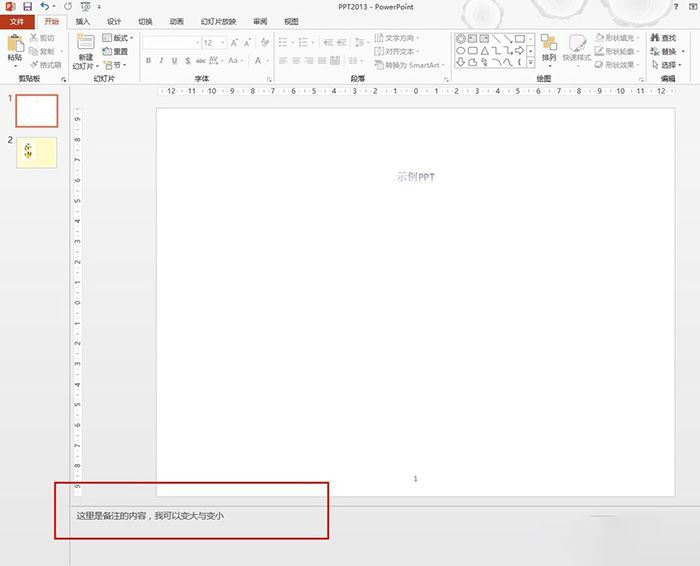Image resolution: width=700 pixels, height=566 pixels.
Task: Select the oval shape in shapes gallery
Action: 461,50
